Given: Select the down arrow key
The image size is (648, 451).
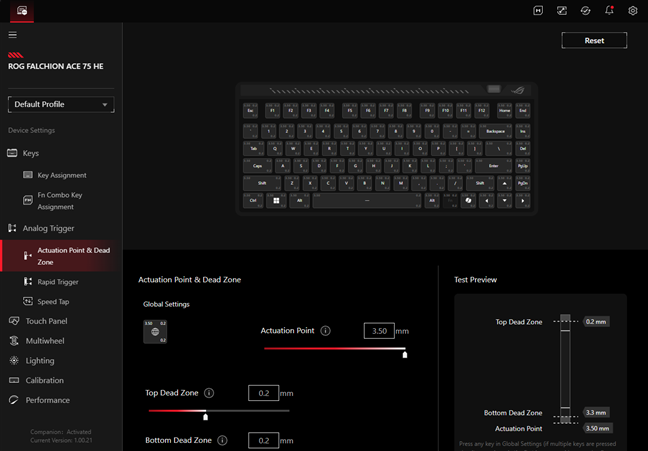Looking at the screenshot, I should 505,200.
